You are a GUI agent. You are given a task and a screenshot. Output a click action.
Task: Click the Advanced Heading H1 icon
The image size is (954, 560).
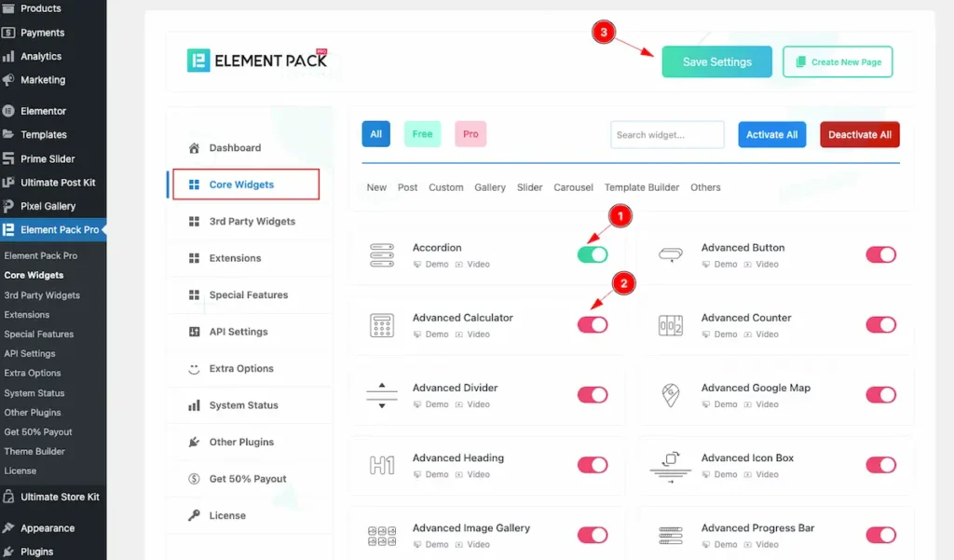[382, 465]
